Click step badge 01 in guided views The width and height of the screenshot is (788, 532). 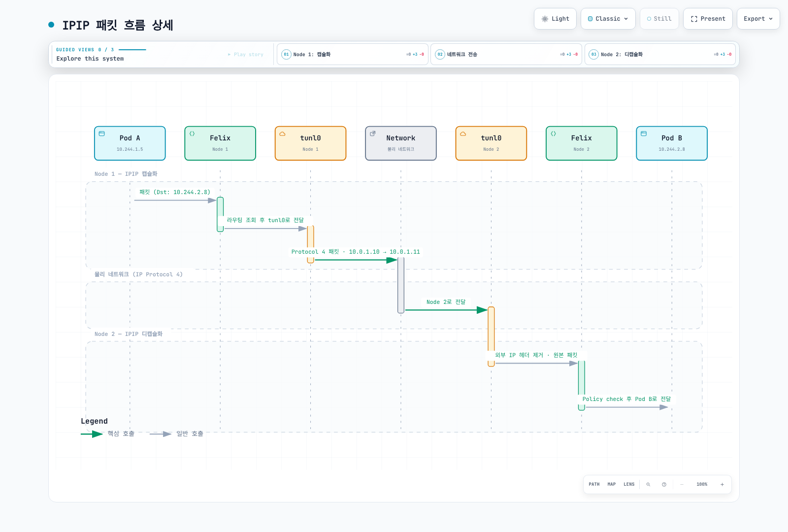pos(286,54)
